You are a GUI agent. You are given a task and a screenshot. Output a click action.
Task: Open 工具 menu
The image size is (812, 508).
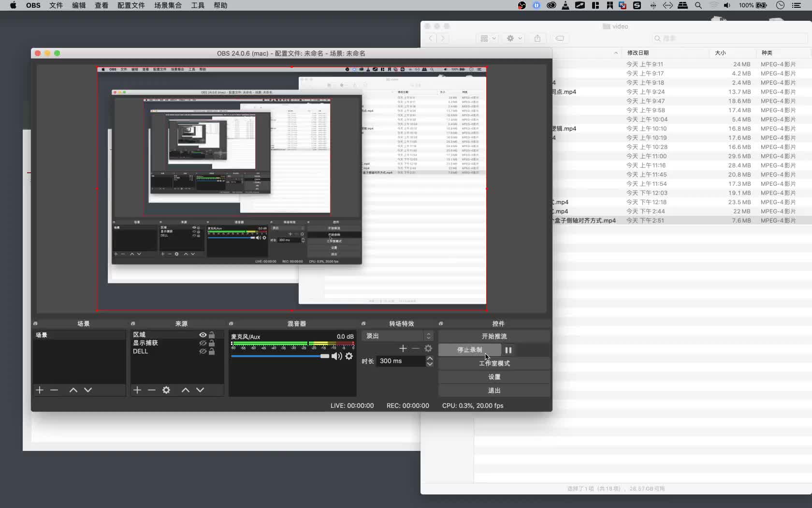198,5
